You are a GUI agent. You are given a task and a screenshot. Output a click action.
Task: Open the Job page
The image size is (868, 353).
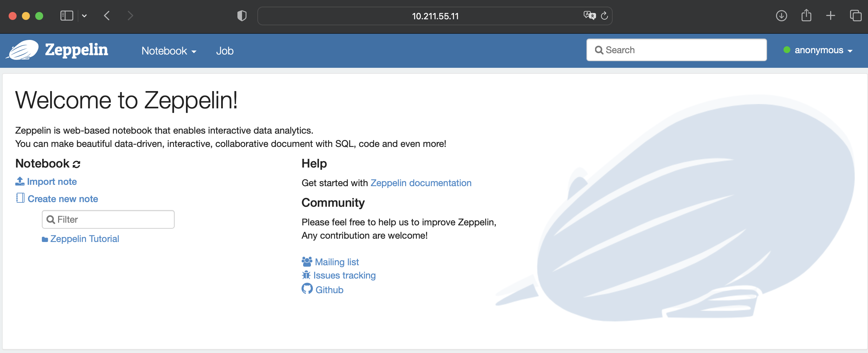click(225, 51)
